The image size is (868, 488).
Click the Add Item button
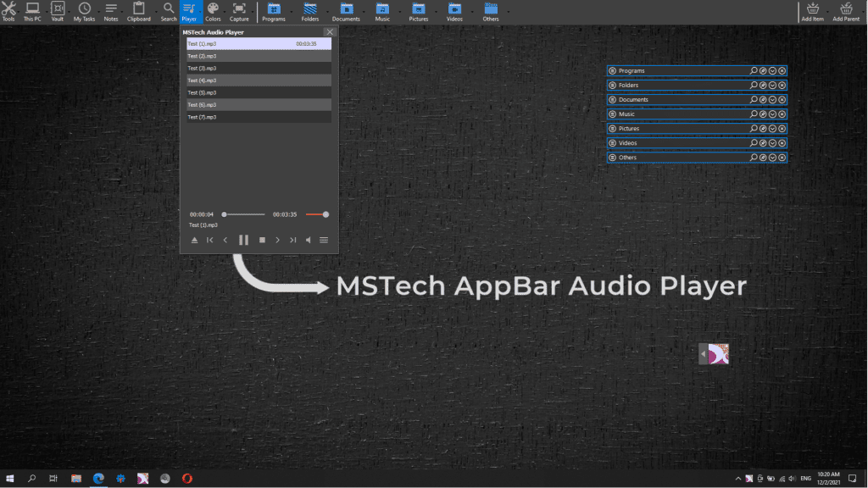[x=811, y=11]
